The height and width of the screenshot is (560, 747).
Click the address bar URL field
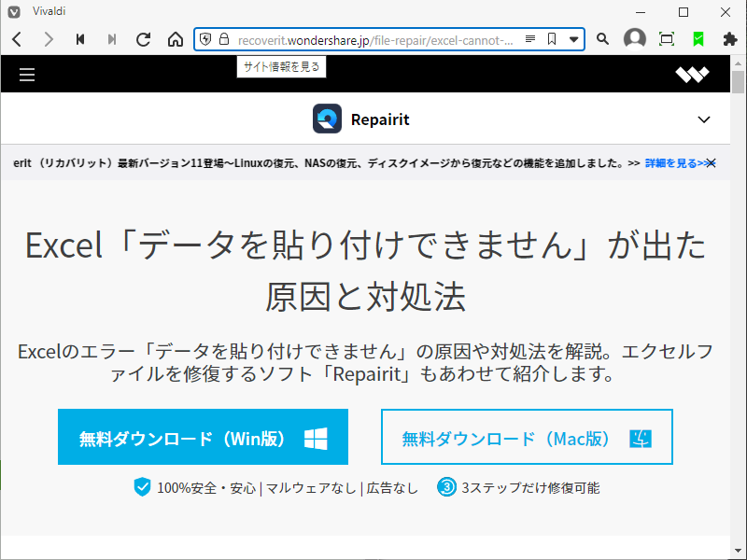(375, 40)
